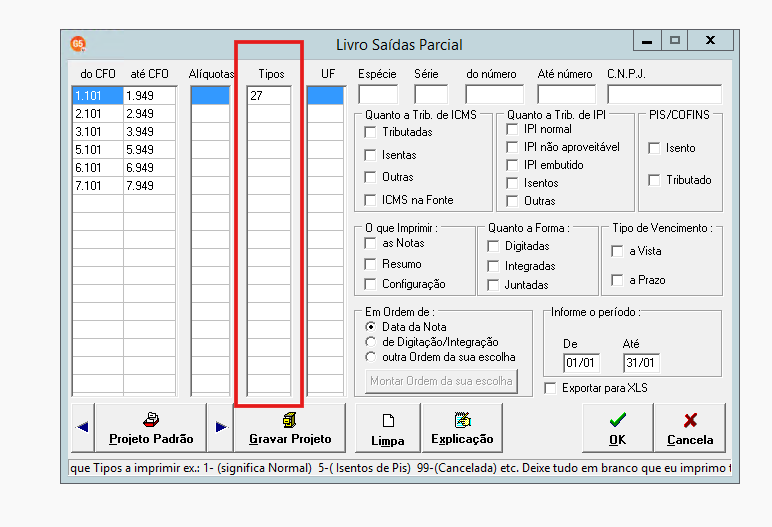Click the Montar Ordem da sua escolha button

click(441, 381)
